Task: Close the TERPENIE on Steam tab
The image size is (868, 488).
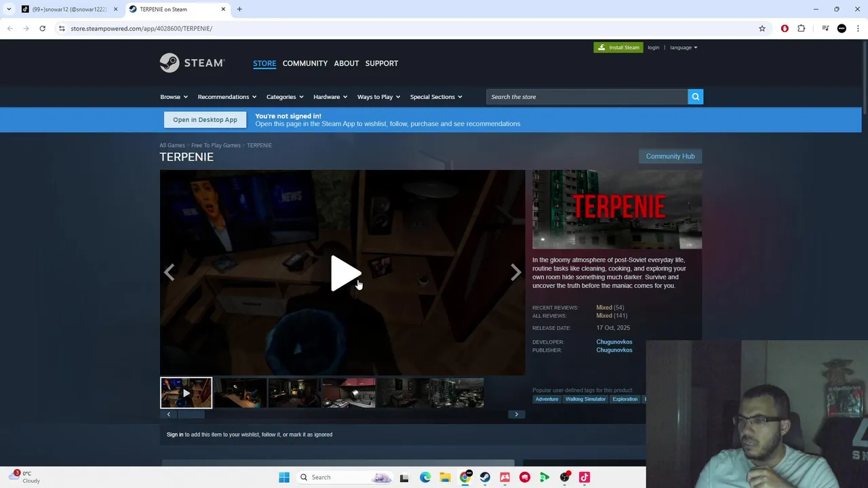Action: (224, 9)
